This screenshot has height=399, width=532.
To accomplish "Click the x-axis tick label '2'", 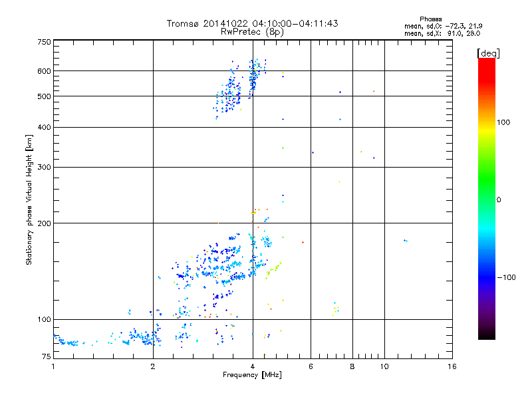I will 153,366.
